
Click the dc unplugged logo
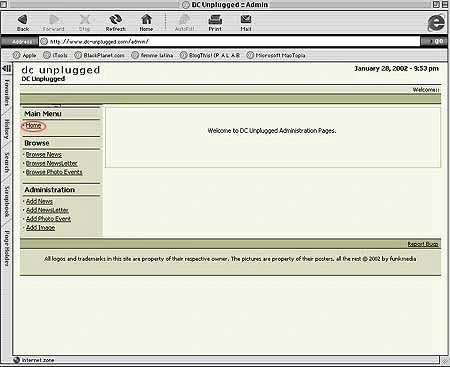(x=61, y=70)
